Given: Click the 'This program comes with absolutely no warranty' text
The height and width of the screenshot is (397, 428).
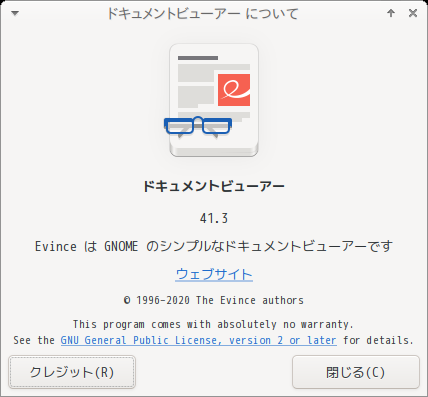Looking at the screenshot, I should tap(213, 324).
